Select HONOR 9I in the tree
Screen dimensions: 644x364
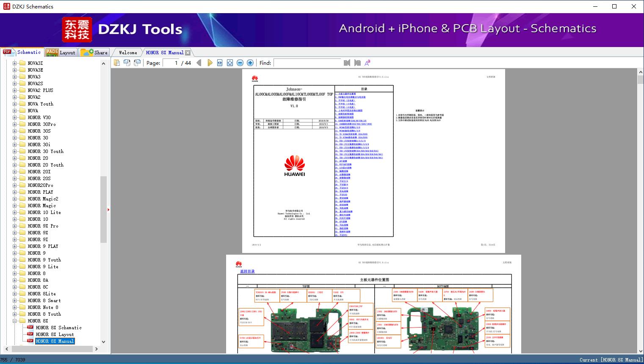(38, 239)
